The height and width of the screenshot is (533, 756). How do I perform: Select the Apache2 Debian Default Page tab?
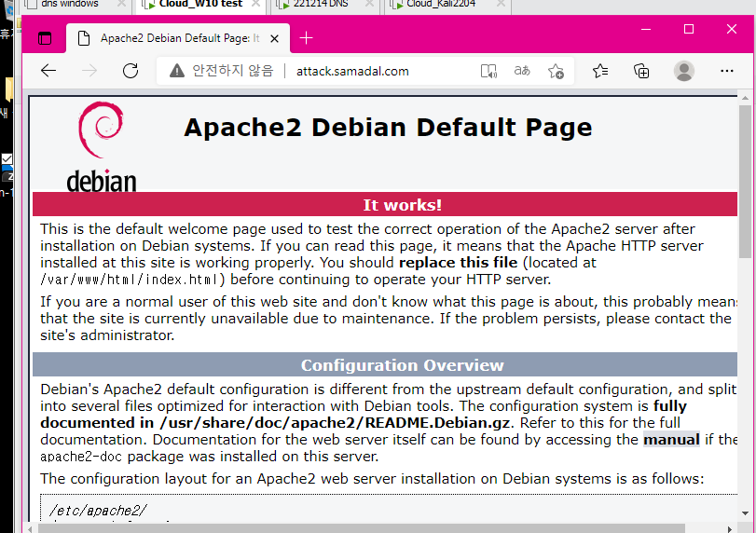(178, 38)
